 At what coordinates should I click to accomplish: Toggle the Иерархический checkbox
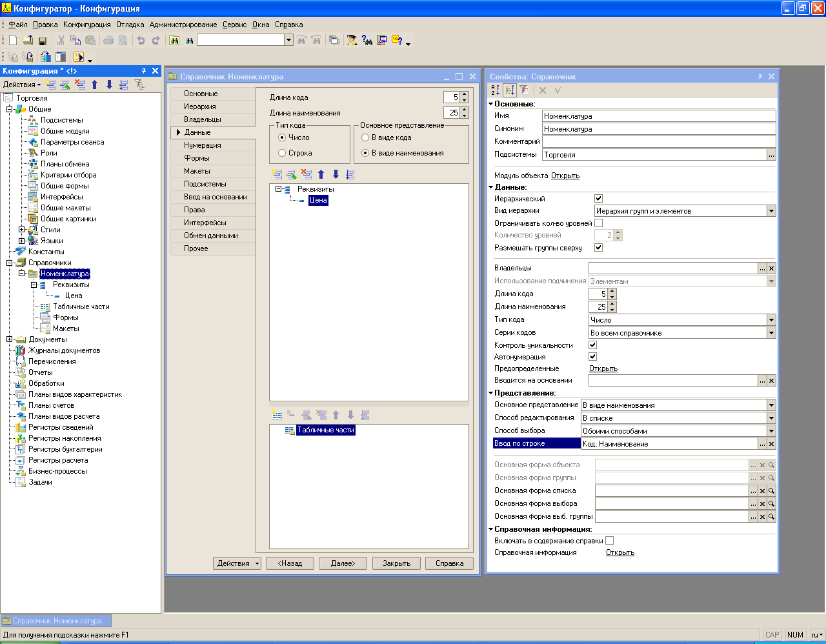coord(598,199)
